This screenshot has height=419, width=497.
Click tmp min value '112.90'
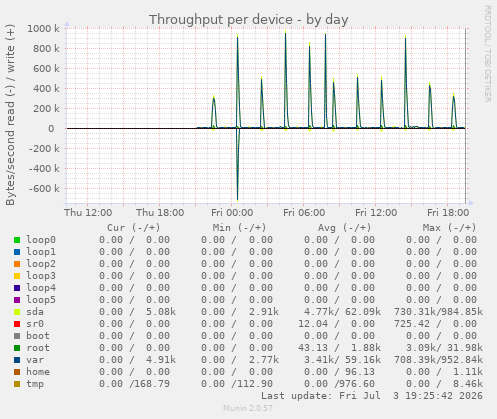255,384
